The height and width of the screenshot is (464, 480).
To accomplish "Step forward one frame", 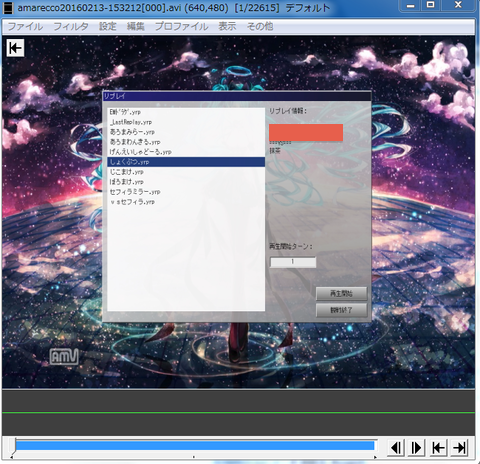I will [417, 448].
